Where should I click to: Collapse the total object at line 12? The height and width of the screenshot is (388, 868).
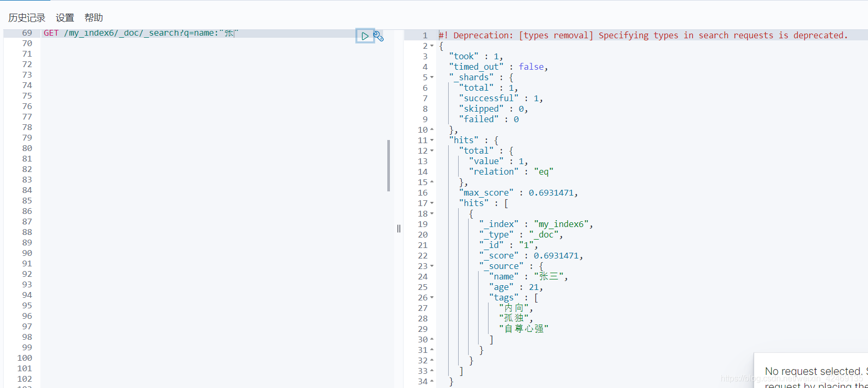click(x=432, y=150)
